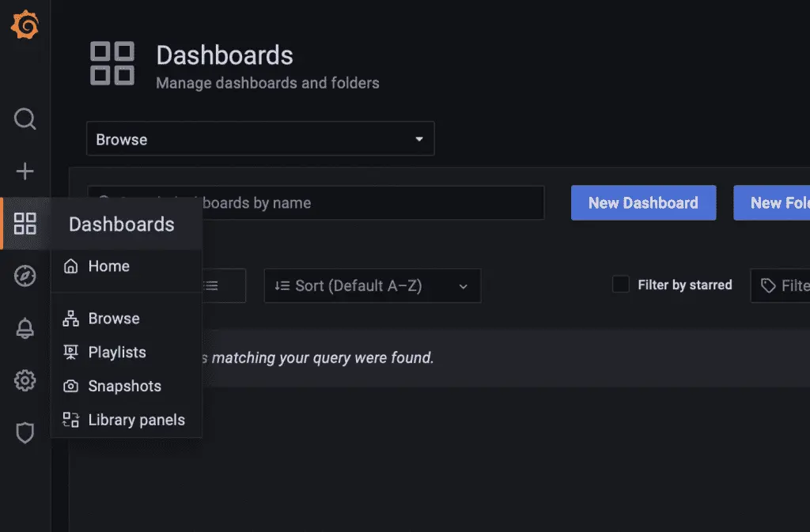Choose Playlists in the Dashboards menu
810x532 pixels.
[x=116, y=353]
